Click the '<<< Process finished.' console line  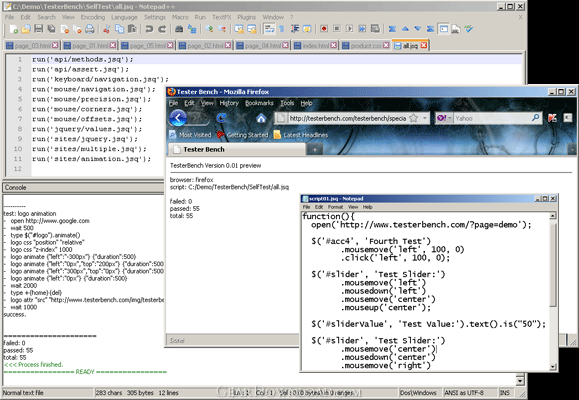tap(34, 365)
